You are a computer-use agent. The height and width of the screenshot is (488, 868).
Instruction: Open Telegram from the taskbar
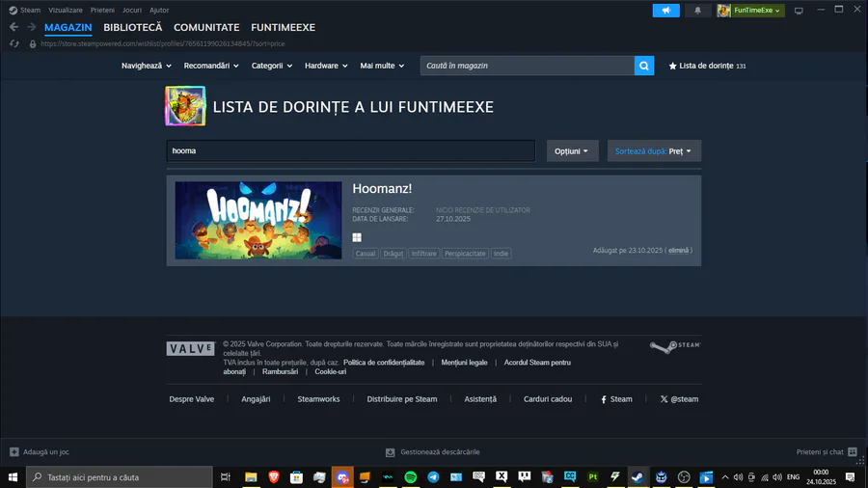433,477
